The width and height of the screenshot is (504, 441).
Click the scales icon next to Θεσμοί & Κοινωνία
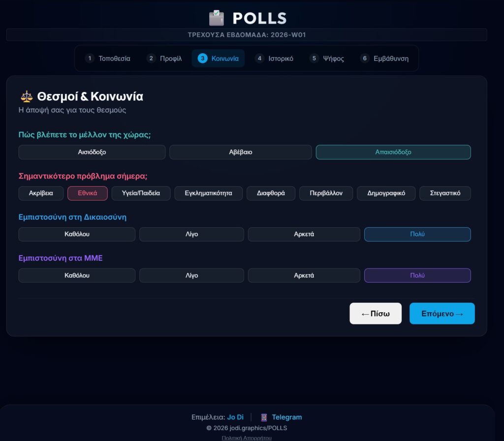26,96
